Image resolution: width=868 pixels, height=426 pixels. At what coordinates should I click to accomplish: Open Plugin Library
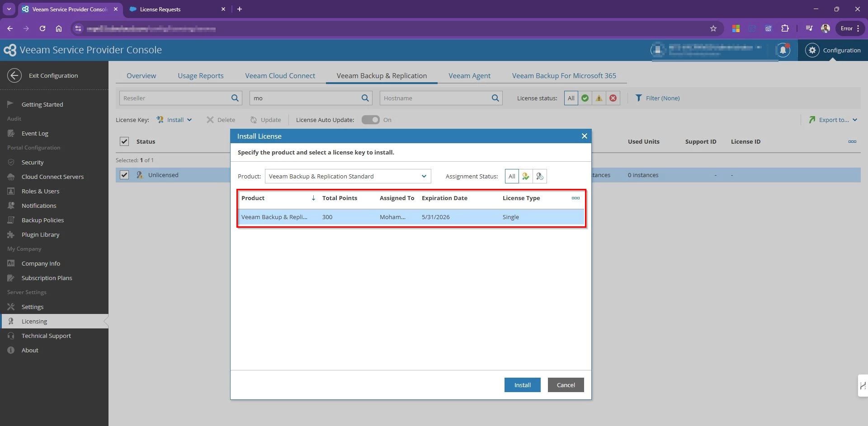pyautogui.click(x=40, y=234)
